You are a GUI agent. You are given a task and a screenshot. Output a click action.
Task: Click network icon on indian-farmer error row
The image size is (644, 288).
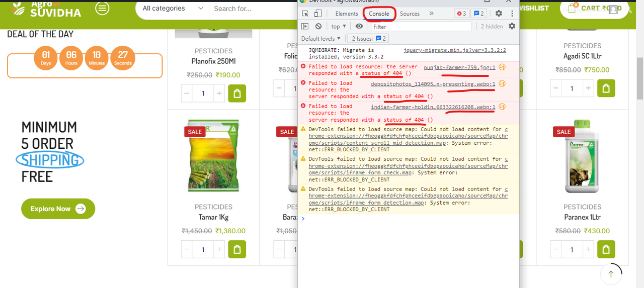[x=502, y=107]
